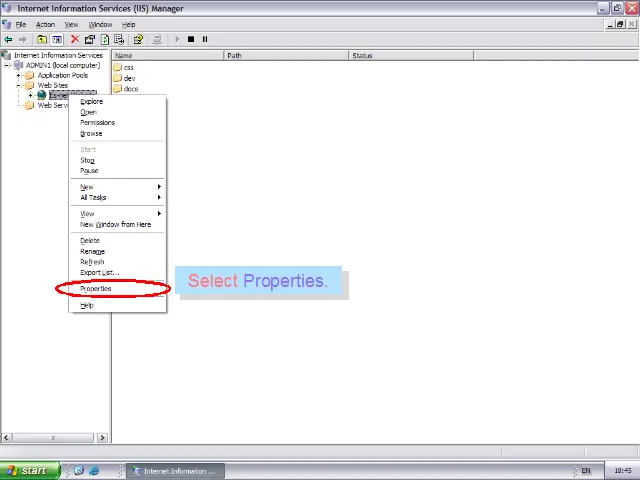
Task: Click the ADMIN1 local computer icon
Action: 18,65
